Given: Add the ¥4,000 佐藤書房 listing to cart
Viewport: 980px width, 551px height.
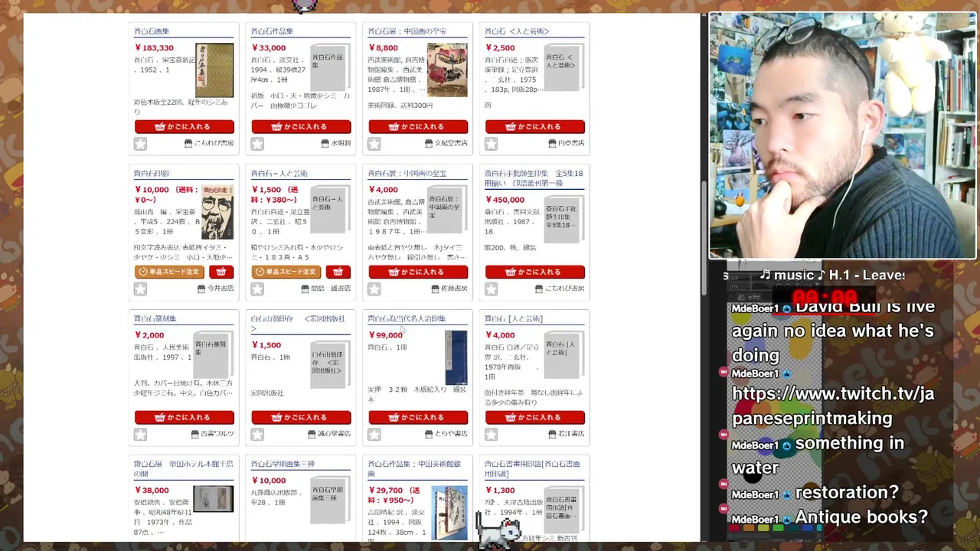Looking at the screenshot, I should 418,272.
